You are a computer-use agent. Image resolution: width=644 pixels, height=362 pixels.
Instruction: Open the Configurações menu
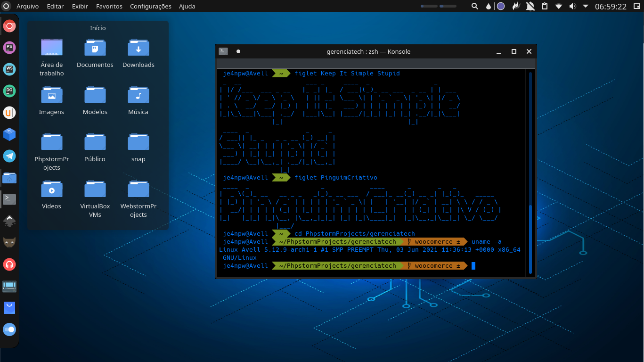click(x=151, y=6)
